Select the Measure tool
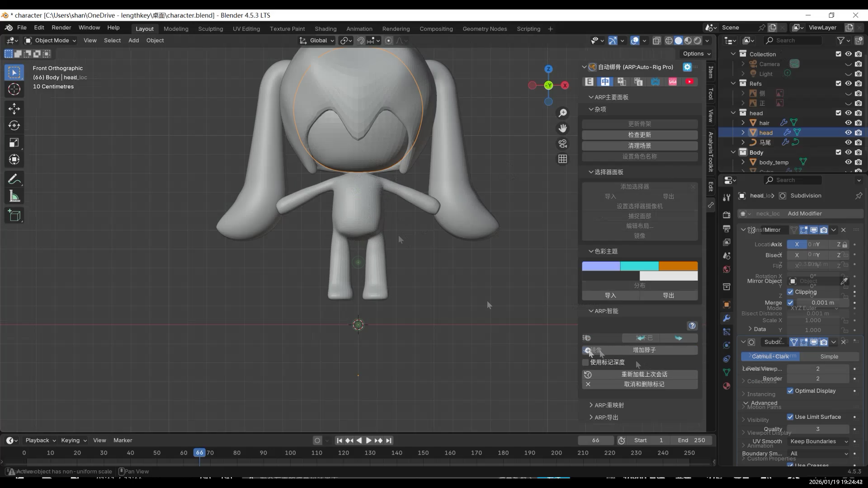The width and height of the screenshot is (868, 488). click(14, 197)
